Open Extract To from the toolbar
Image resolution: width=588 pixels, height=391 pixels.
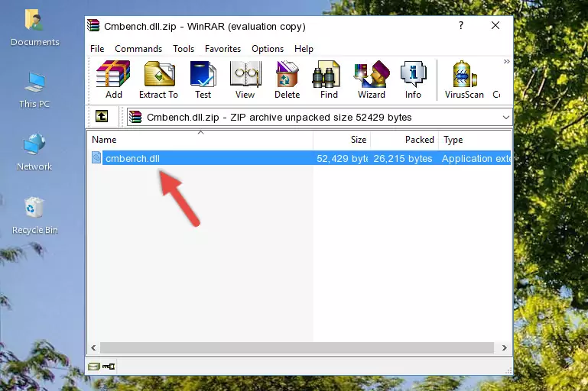click(158, 79)
